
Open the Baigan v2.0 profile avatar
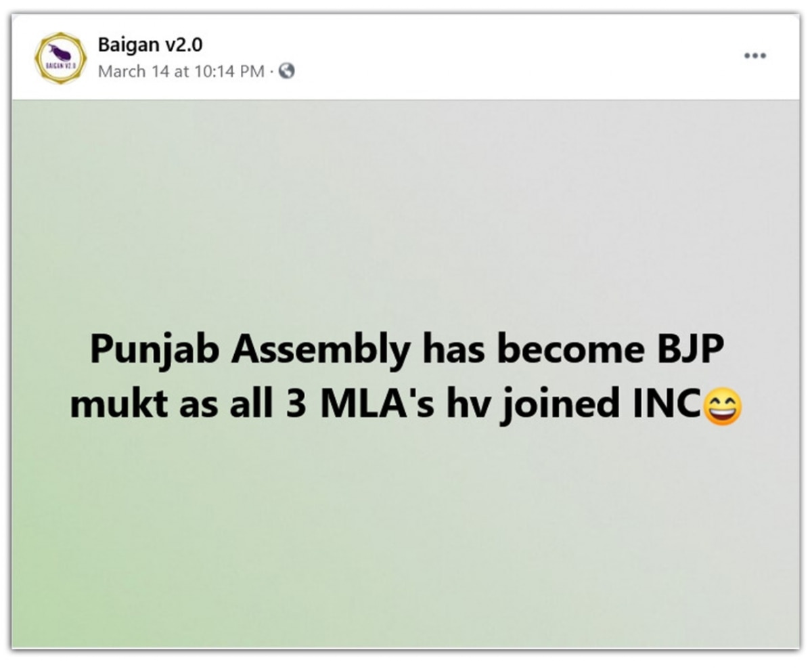tap(60, 58)
